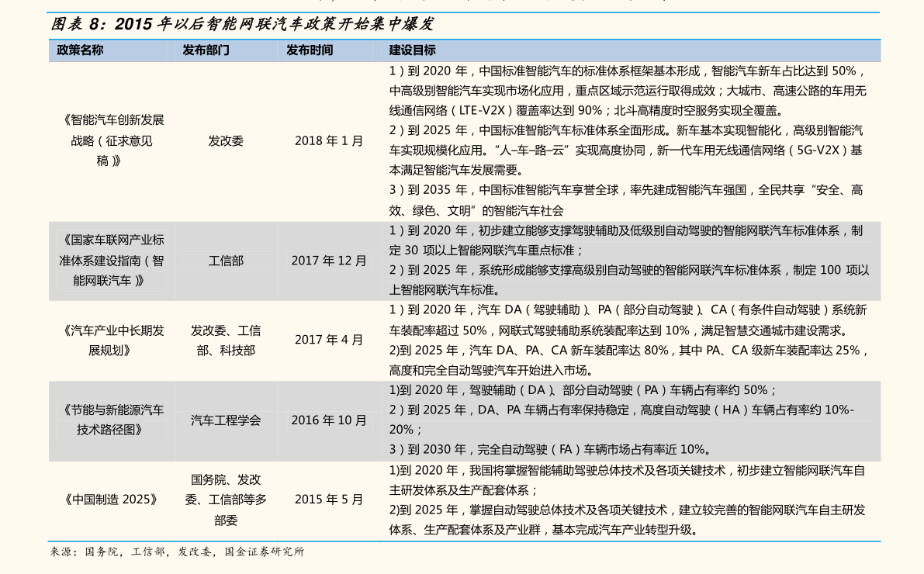924x574 pixels.
Task: Click the 《汽车产业中长期发展规划》 policy cell
Action: tap(111, 341)
